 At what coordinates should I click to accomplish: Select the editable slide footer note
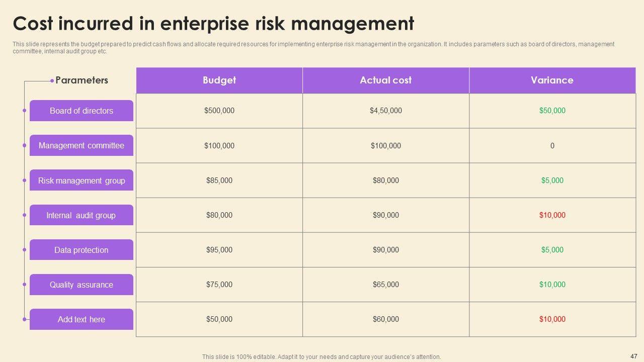click(321, 357)
